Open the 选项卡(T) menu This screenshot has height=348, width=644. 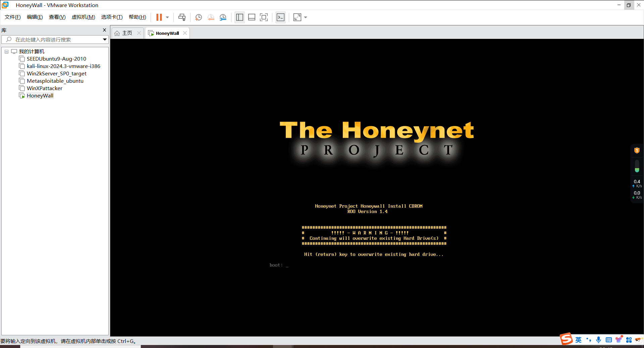[112, 17]
